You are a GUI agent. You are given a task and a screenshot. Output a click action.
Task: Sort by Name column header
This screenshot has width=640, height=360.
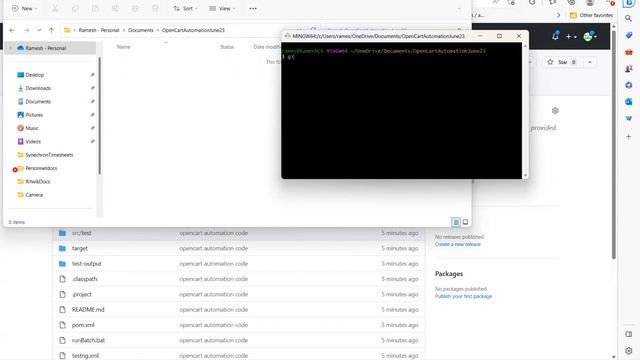click(x=123, y=47)
